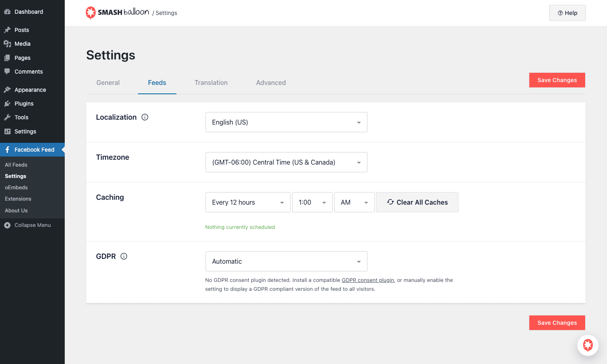The height and width of the screenshot is (364, 607).
Task: Click the Help button
Action: [x=567, y=13]
